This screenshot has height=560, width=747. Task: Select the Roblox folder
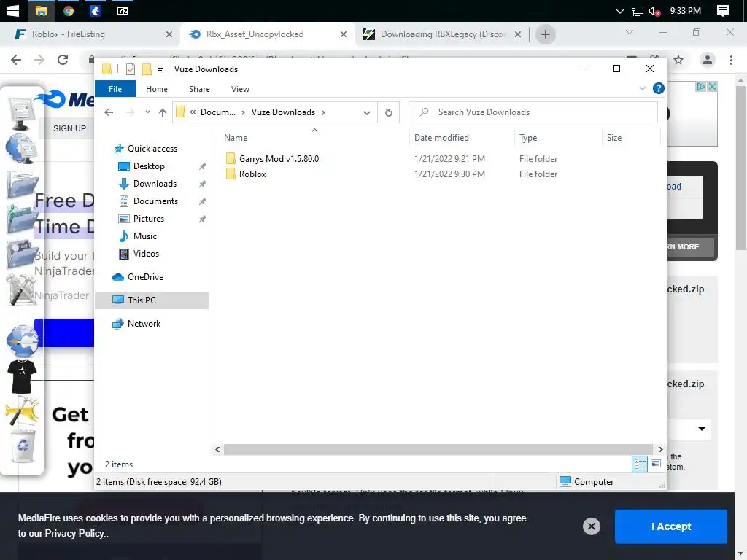click(x=252, y=174)
